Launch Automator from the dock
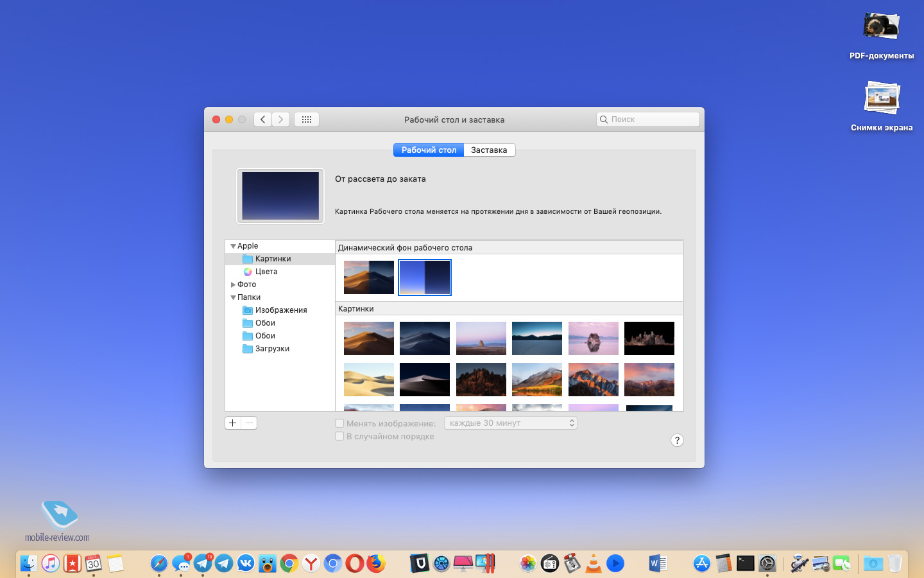The height and width of the screenshot is (578, 924). 799,563
